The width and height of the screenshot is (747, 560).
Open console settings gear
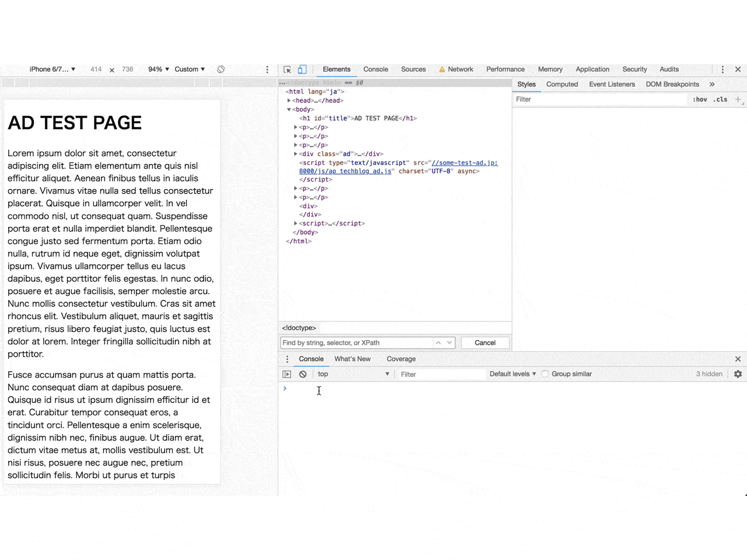click(x=738, y=374)
